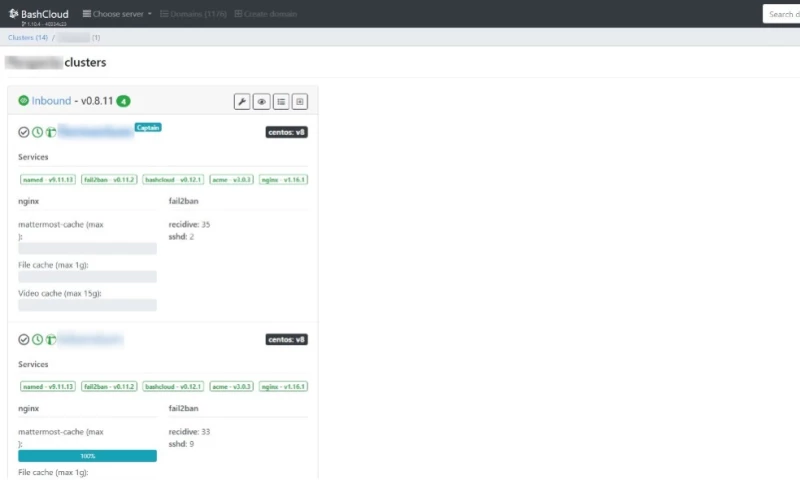Click the checkmark status icon on second server
Viewport: 800px width, 480px height.
24,339
